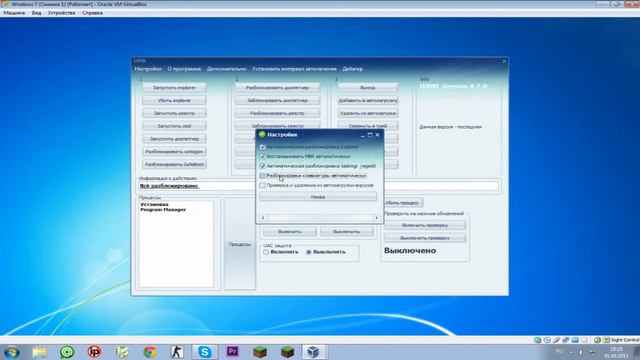Toggle the restore MBR automatically checkbox
The width and height of the screenshot is (640, 360).
click(x=262, y=156)
